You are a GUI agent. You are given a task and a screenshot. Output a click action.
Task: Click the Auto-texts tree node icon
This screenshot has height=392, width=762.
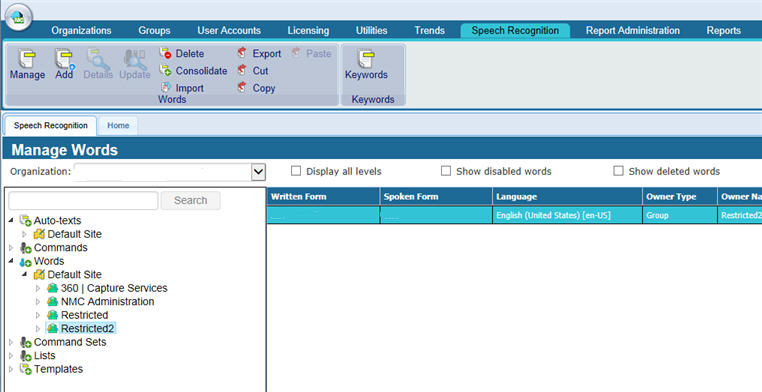(26, 221)
